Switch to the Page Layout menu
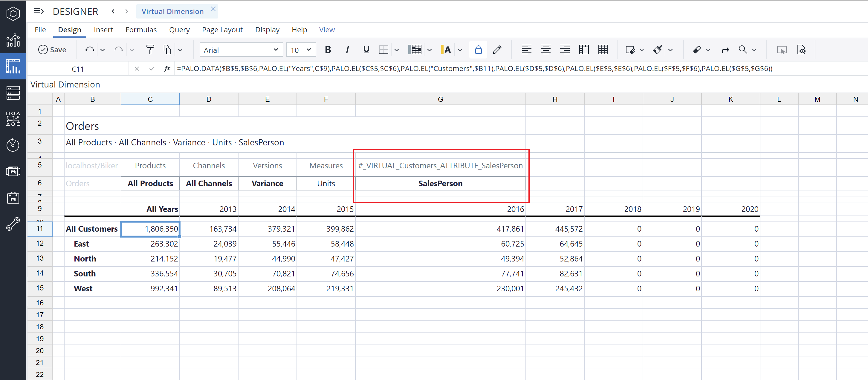This screenshot has width=868, height=380. 222,30
